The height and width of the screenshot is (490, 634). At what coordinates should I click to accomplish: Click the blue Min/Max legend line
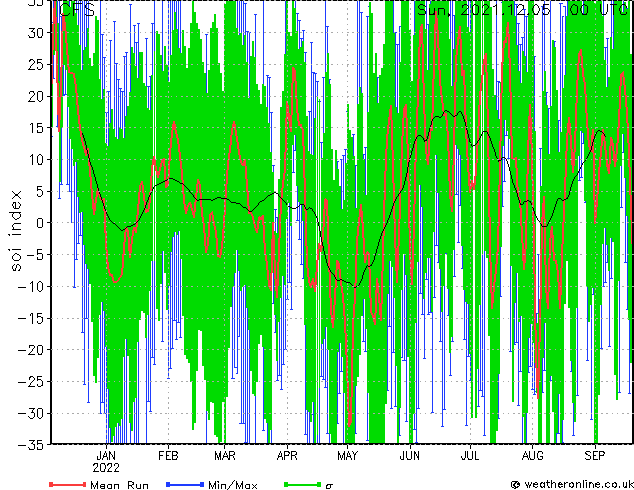tap(185, 484)
